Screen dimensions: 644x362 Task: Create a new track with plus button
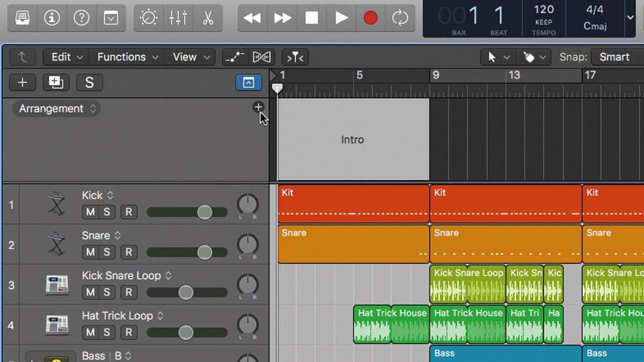22,82
